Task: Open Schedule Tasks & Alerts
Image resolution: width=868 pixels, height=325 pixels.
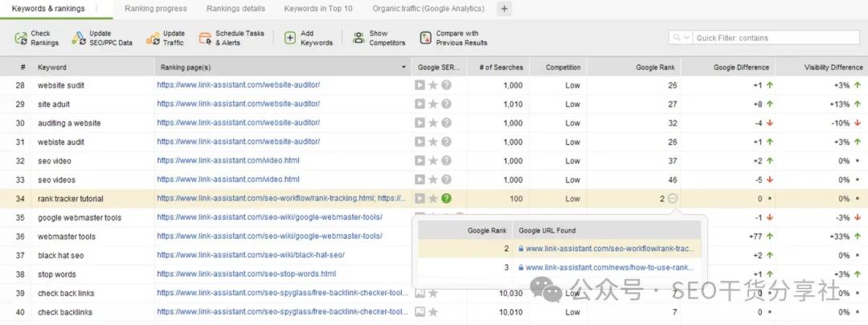Action: [x=204, y=38]
